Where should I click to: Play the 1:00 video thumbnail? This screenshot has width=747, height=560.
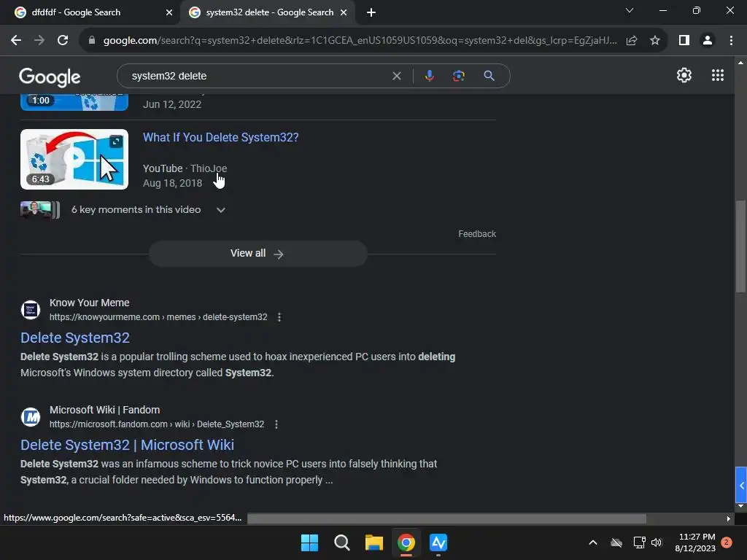coord(74,102)
